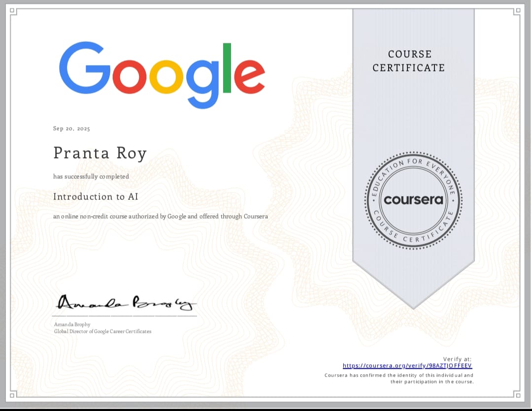Click 'Global Director of Google Career Certificates' title
Viewport: 532px width, 411px height.
(x=102, y=331)
